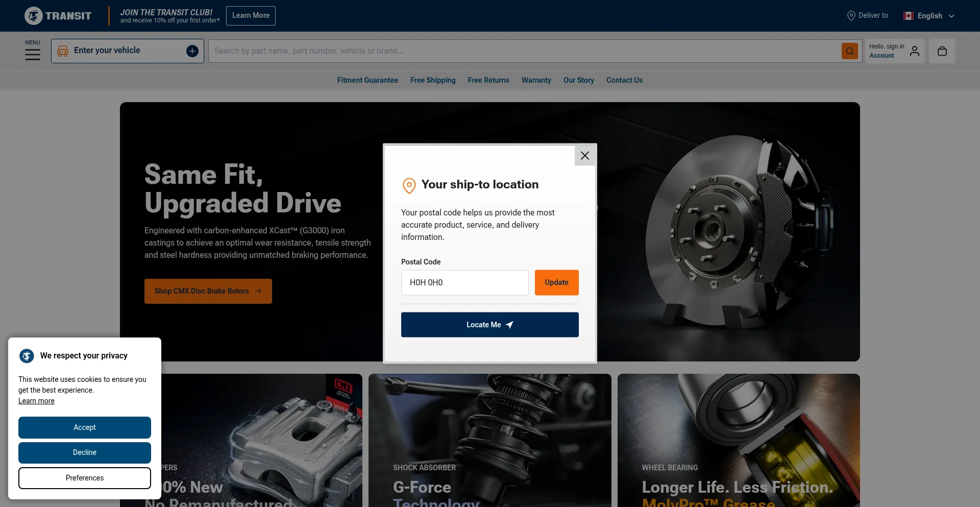Image resolution: width=980 pixels, height=507 pixels.
Task: Click the car icon in the vehicle selector
Action: click(63, 51)
